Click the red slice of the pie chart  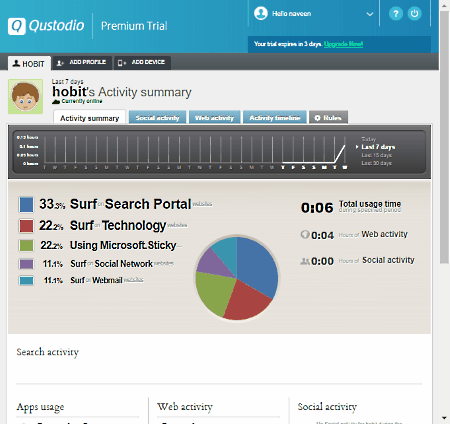[248, 302]
